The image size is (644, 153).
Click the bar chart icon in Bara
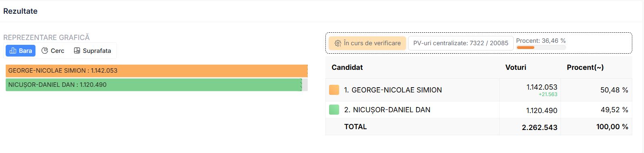pos(13,50)
